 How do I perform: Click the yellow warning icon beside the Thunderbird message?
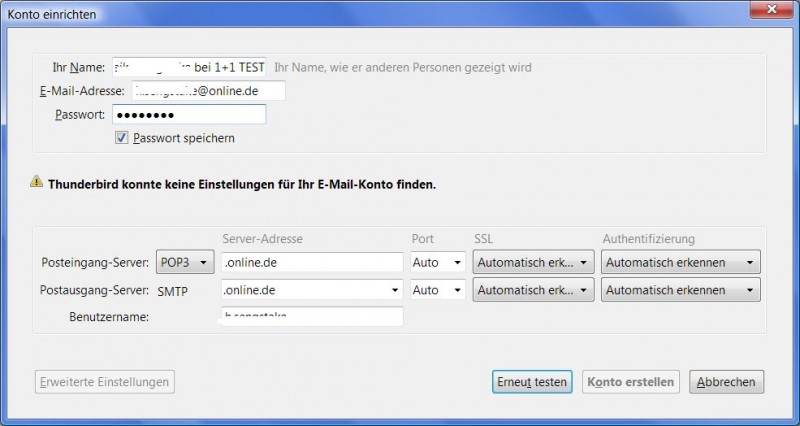tap(36, 183)
